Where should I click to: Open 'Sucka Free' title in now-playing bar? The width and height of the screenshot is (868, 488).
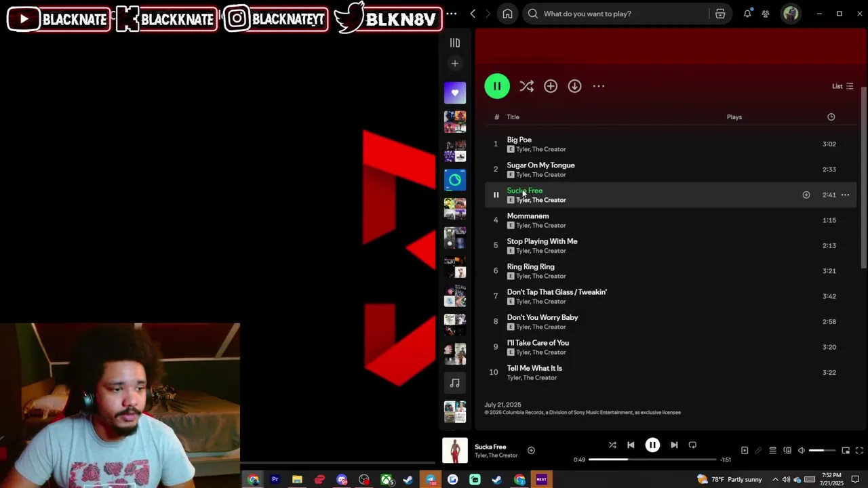coord(490,447)
